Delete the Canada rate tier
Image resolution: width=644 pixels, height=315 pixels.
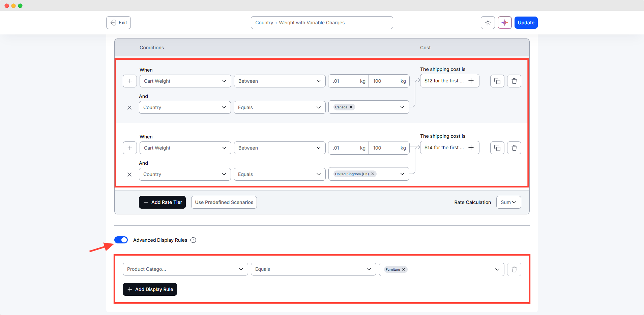coord(514,81)
